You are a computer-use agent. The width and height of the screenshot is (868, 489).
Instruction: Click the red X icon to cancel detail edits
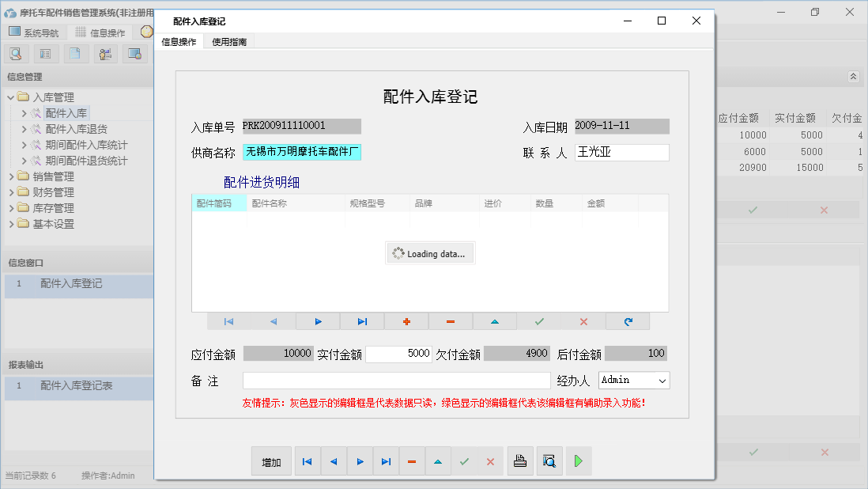click(x=583, y=321)
